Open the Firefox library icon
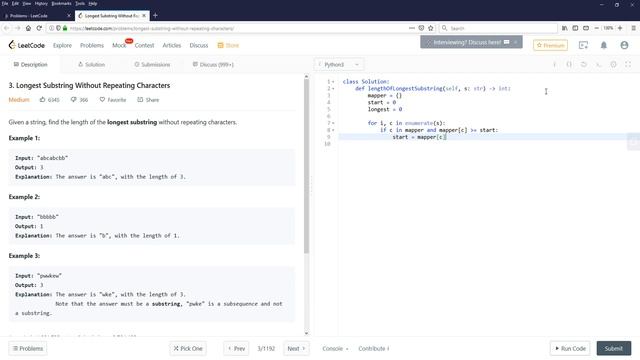 point(564,28)
